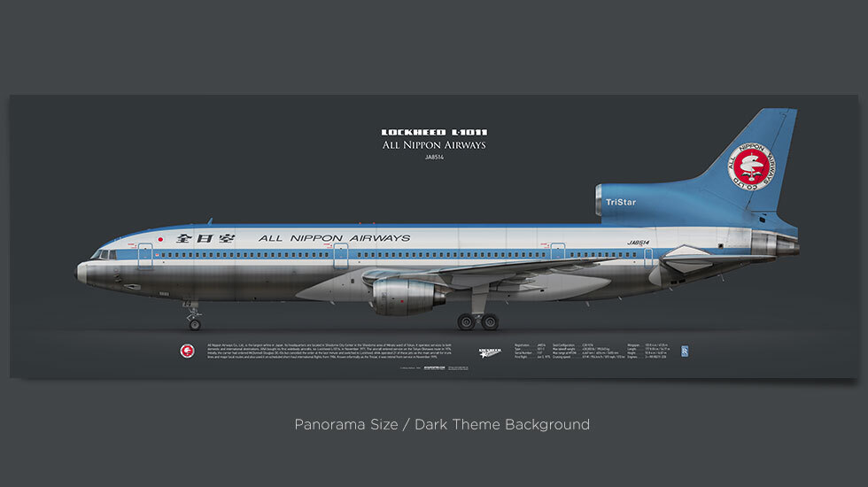The height and width of the screenshot is (487, 868).
Task: Click the airline description paragraph in footer
Action: coord(329,351)
